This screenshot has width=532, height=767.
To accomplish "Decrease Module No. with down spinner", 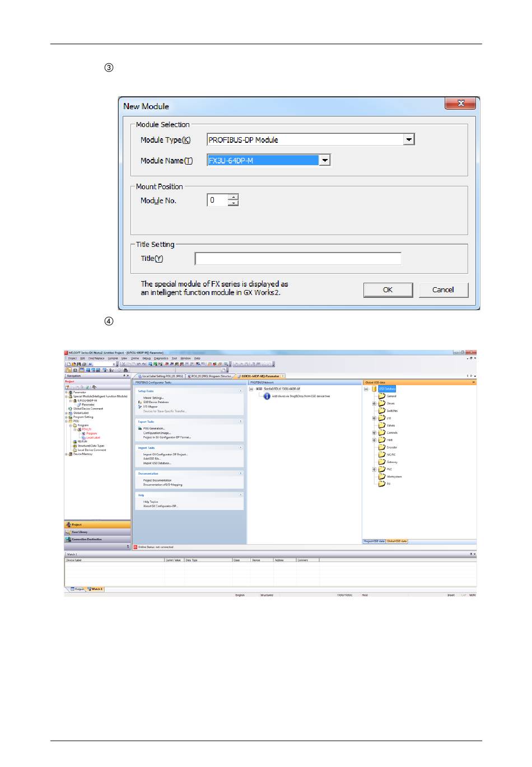I will (x=234, y=203).
